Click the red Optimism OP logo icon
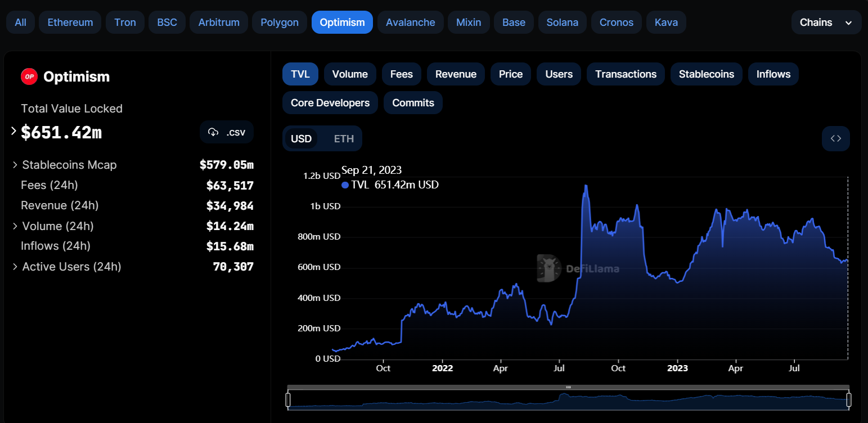868x423 pixels. [29, 76]
